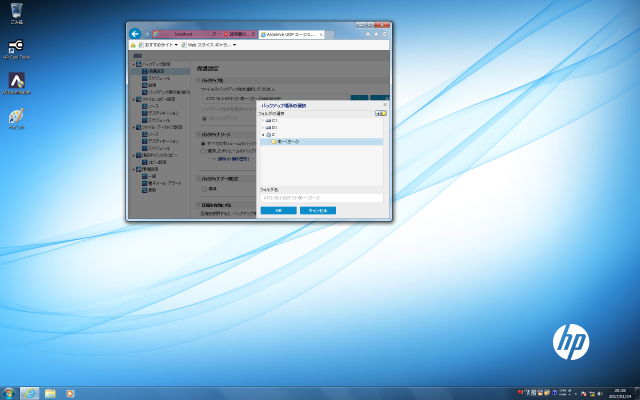The height and width of the screenshot is (400, 640).
Task: Click the new folder icon in dialog
Action: tap(380, 114)
